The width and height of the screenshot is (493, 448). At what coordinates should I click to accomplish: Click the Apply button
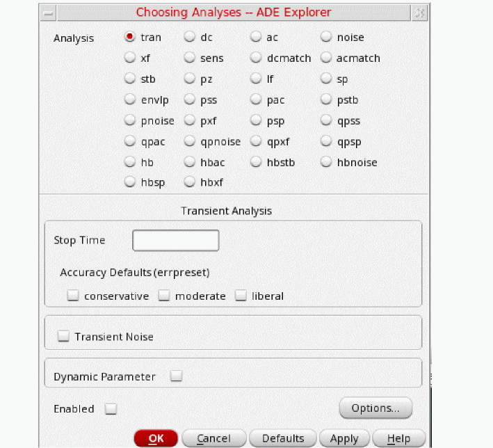click(344, 438)
